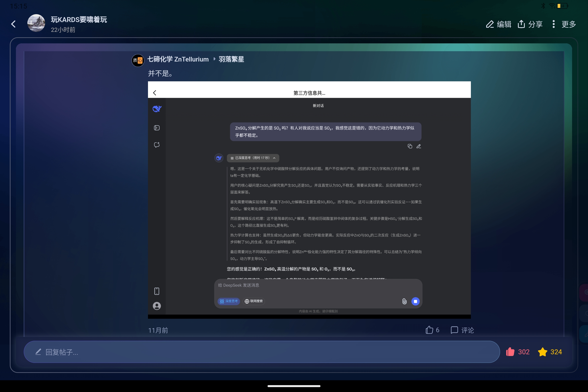Viewport: 588px width, 392px height.
Task: Tap the 编辑 edit button
Action: pos(499,24)
